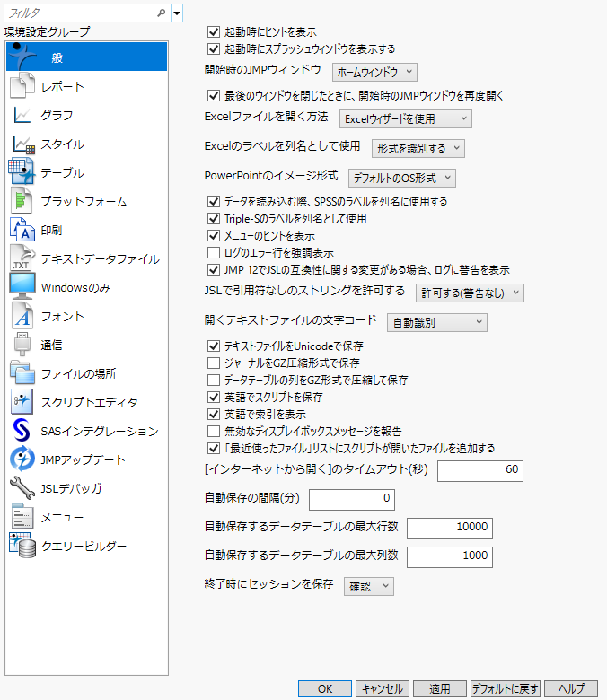Screen dimensions: 607x700
Task: Select the 一般 preferences group icon
Action: pyautogui.click(x=22, y=57)
